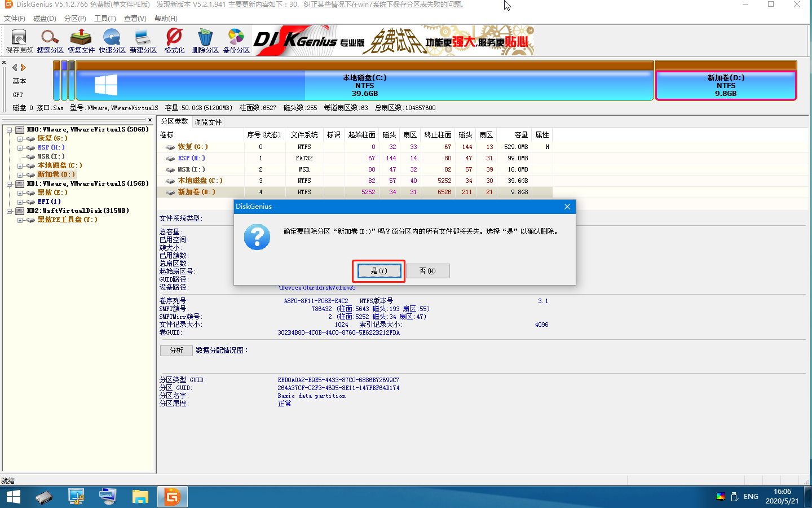This screenshot has width=812, height=508.
Task: Open the taskbar clock showing 16:06
Action: (x=782, y=497)
